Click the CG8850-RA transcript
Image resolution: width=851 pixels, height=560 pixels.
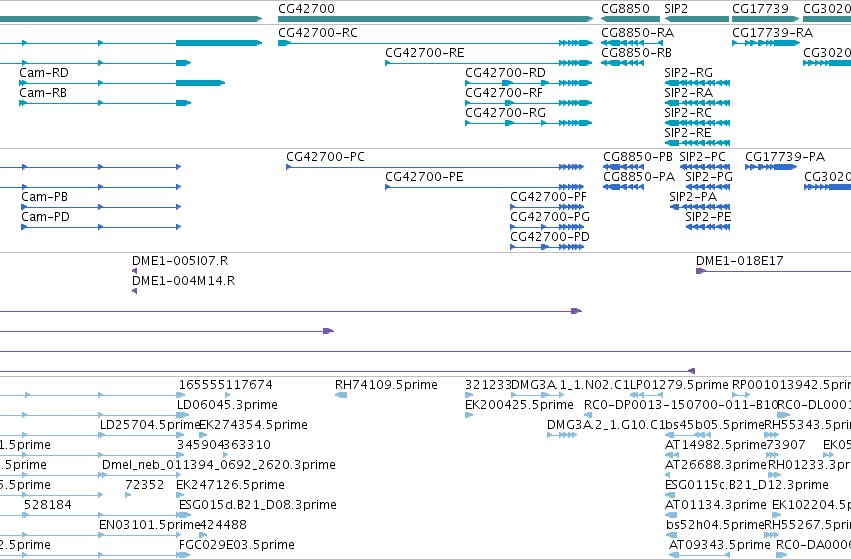[x=632, y=43]
